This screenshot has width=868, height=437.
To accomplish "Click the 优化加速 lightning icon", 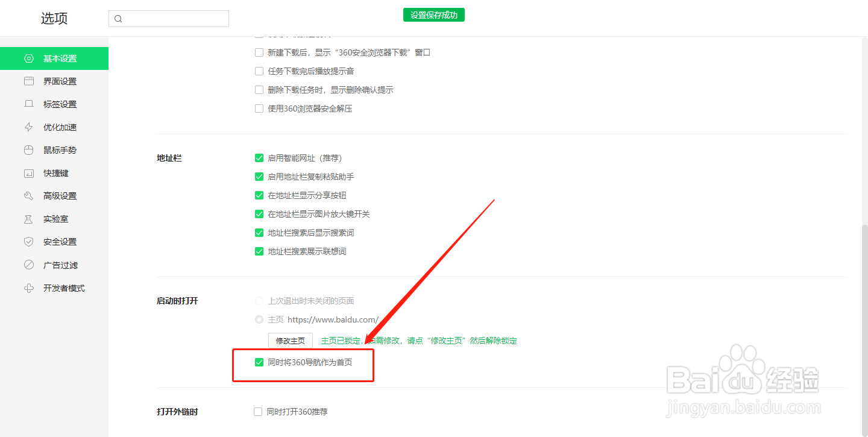I will coord(28,127).
